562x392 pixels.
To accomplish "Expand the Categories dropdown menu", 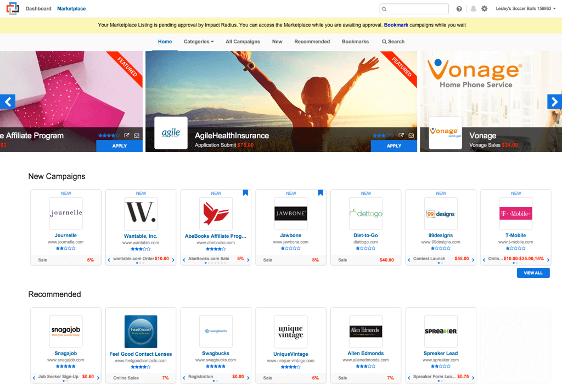I will (x=198, y=42).
